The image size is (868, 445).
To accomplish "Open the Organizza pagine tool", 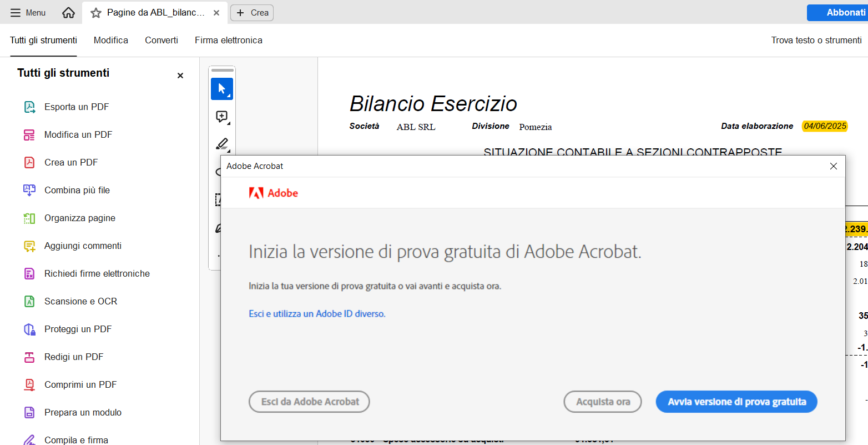I will (79, 218).
